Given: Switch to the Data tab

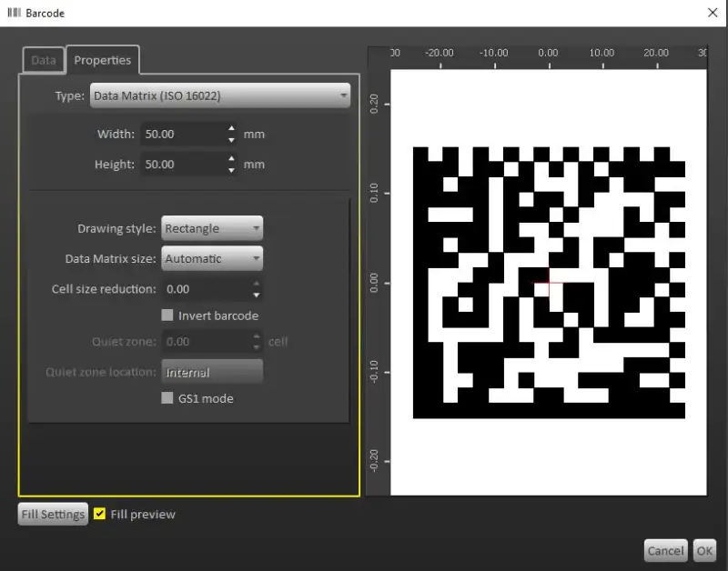Looking at the screenshot, I should [44, 61].
